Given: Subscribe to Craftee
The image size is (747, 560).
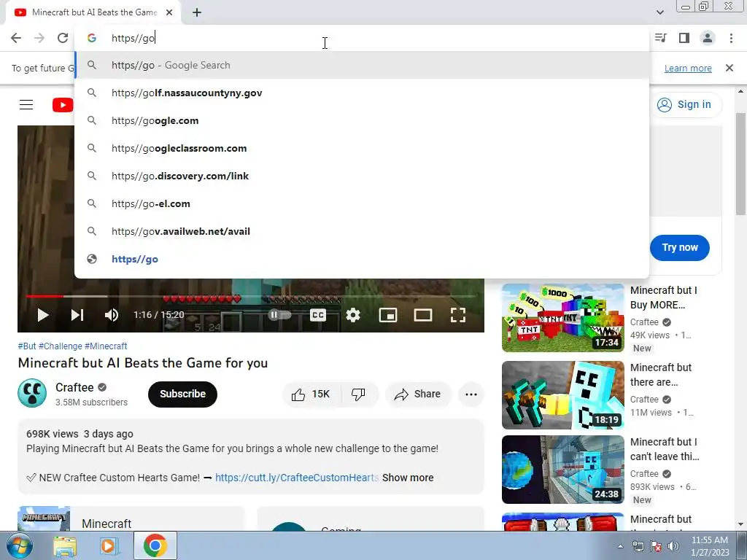Looking at the screenshot, I should [x=182, y=394].
